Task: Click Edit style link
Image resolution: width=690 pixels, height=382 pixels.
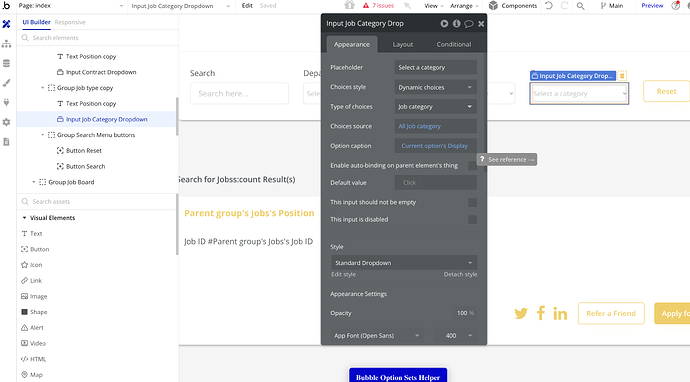Action: click(x=343, y=274)
